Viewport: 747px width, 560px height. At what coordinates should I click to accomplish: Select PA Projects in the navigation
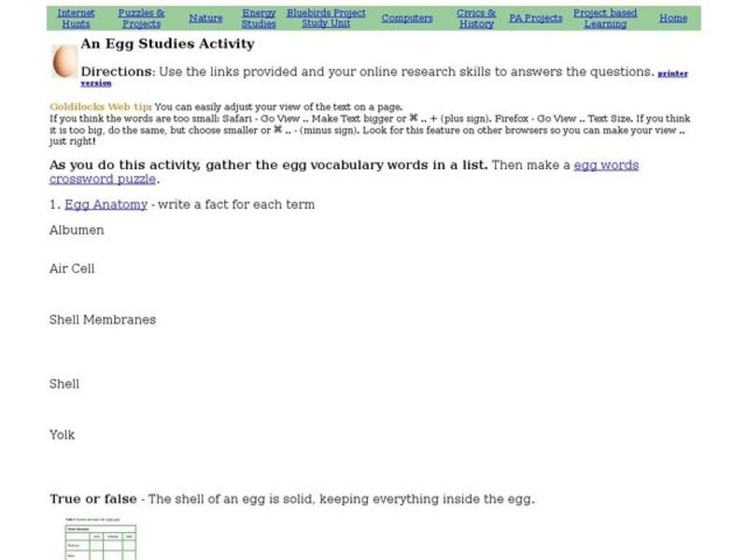point(535,17)
